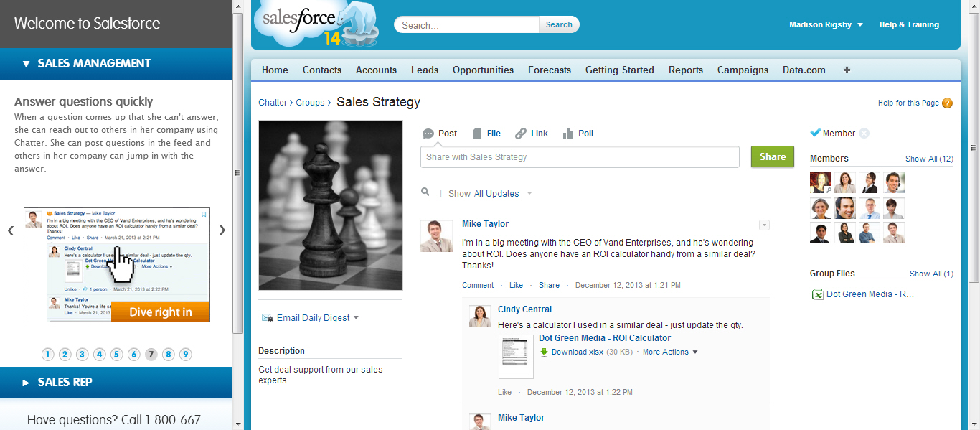980x430 pixels.
Task: Leave group via the Member remove icon
Action: (x=864, y=134)
